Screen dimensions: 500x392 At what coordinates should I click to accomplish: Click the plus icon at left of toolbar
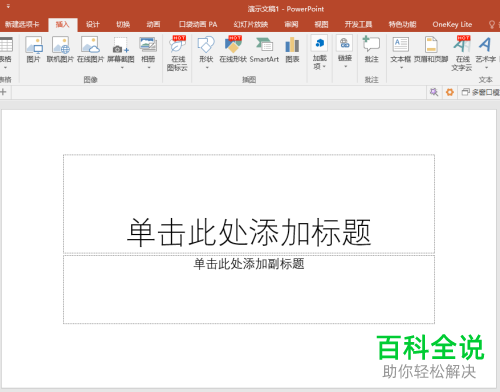pos(3,92)
